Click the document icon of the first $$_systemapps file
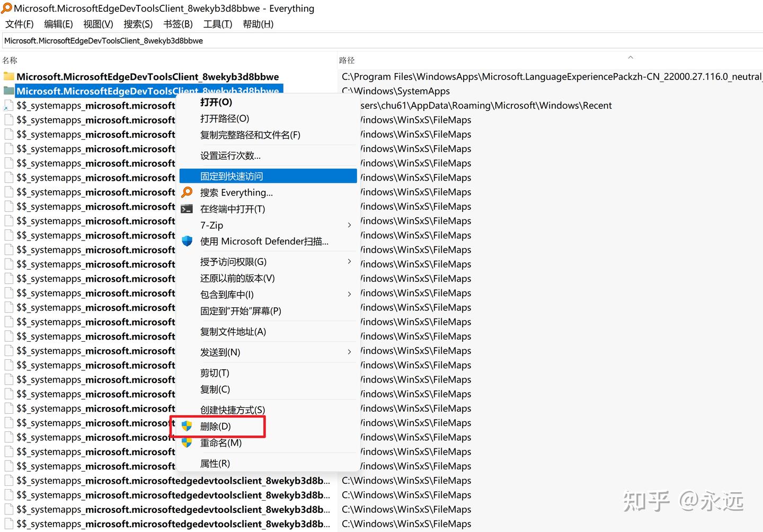The width and height of the screenshot is (763, 532). (8, 105)
